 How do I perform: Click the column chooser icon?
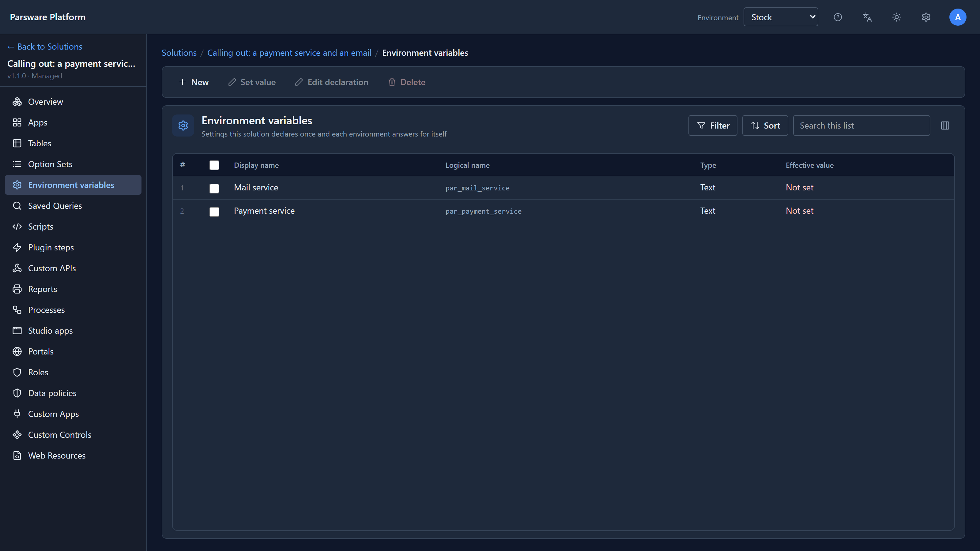(x=945, y=126)
